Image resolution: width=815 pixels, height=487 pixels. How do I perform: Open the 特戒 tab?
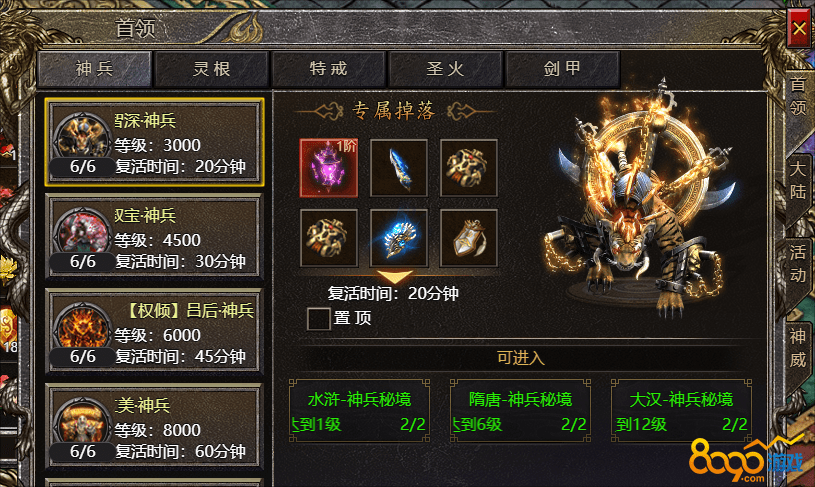point(328,69)
